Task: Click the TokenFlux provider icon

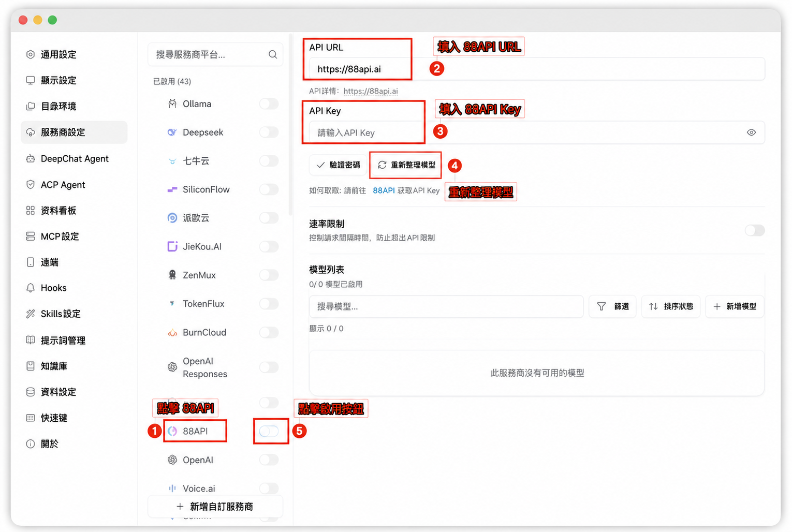Action: coord(172,304)
